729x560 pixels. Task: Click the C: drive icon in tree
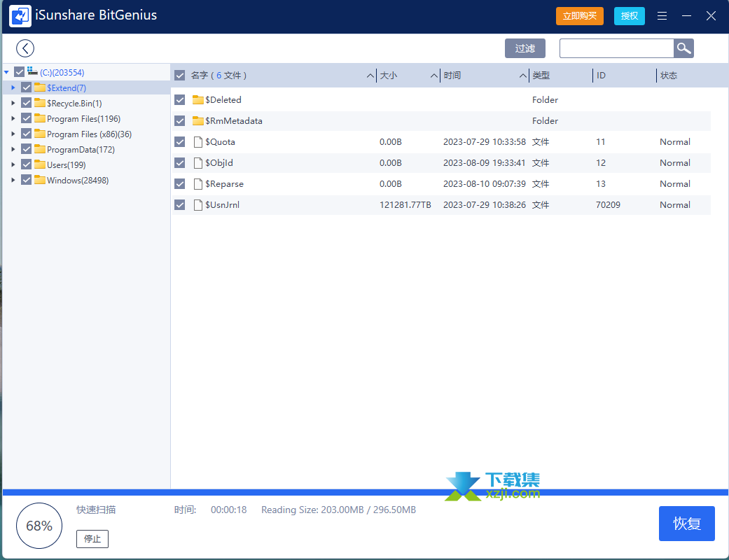32,72
